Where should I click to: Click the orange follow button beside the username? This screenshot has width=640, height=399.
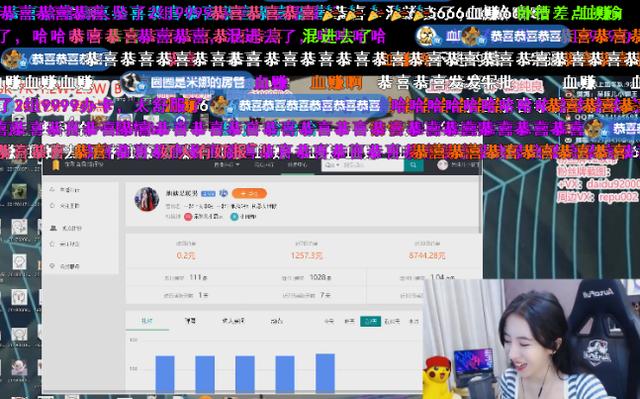point(249,193)
